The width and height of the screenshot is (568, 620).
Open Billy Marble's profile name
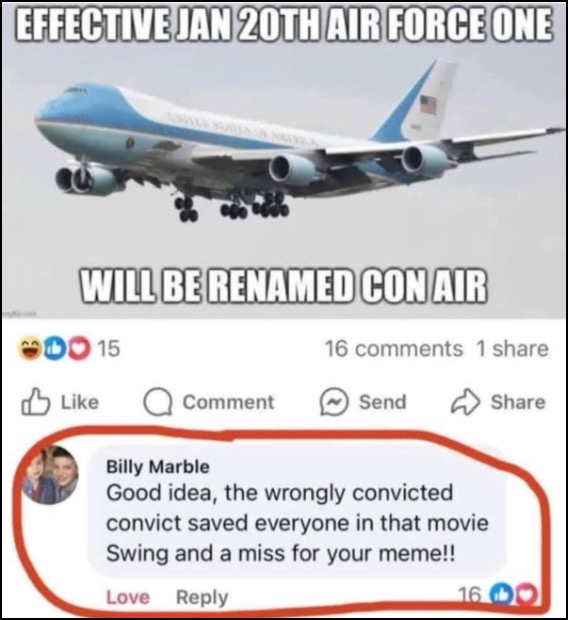(158, 467)
